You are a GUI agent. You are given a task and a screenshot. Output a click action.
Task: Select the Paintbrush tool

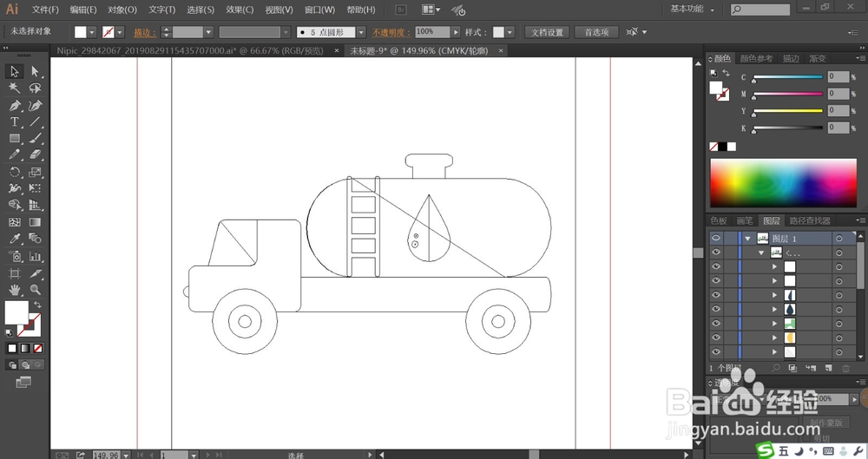tap(35, 139)
